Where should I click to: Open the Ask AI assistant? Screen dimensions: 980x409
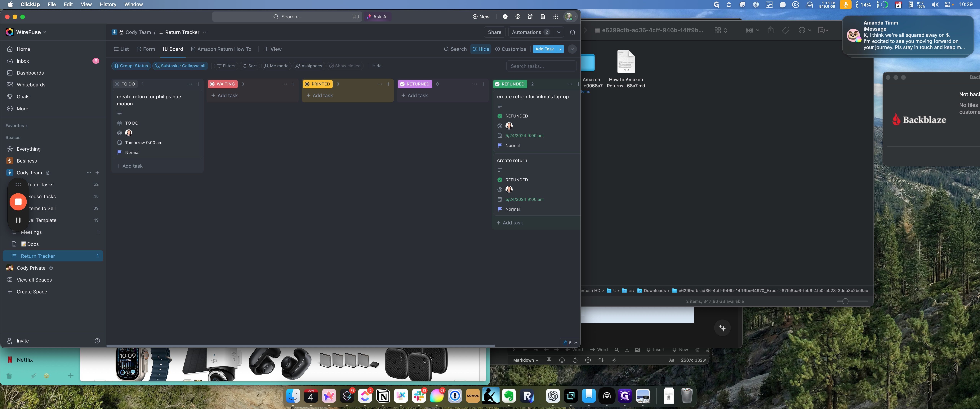click(377, 17)
